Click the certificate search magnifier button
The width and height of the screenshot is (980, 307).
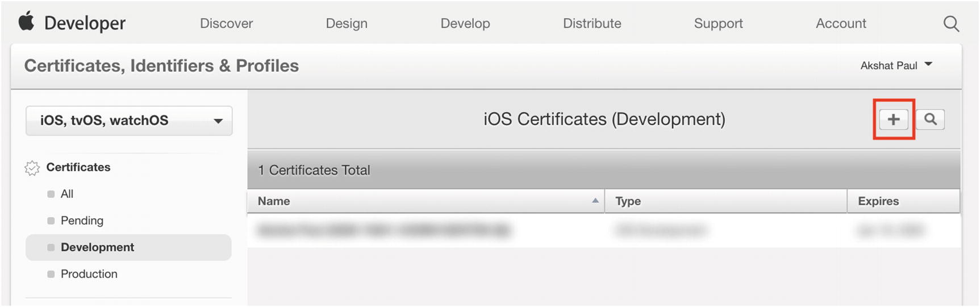(x=930, y=119)
